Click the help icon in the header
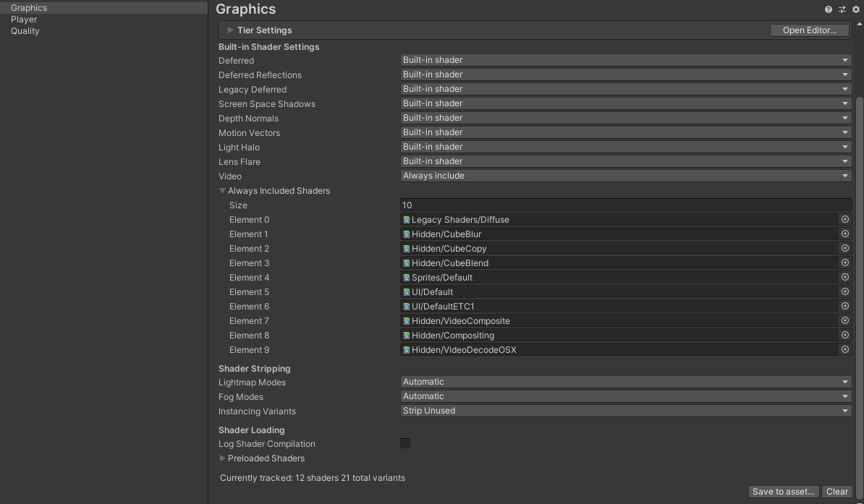Screen dimensions: 864x504 (x=828, y=9)
